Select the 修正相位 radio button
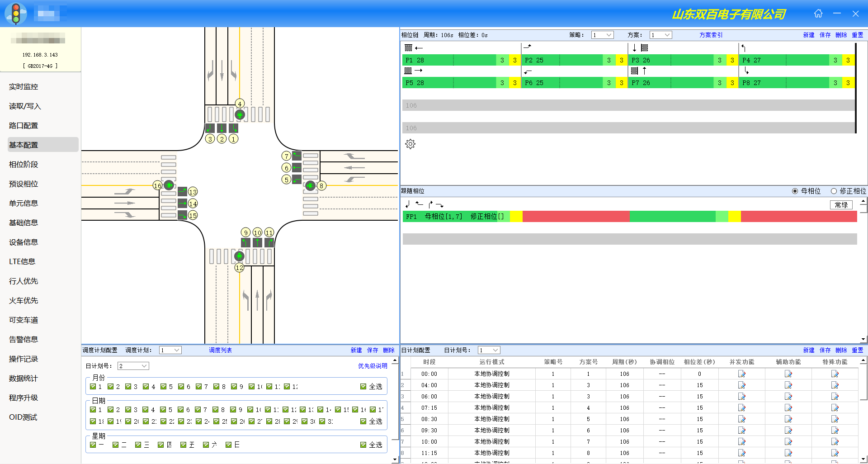This screenshot has height=464, width=868. 834,191
